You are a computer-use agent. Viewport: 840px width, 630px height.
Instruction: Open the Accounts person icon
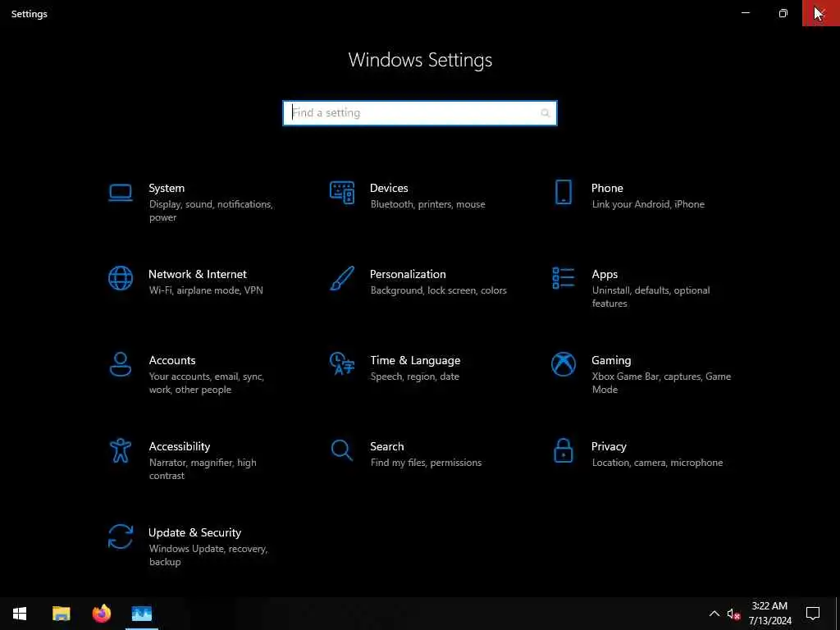click(x=121, y=364)
